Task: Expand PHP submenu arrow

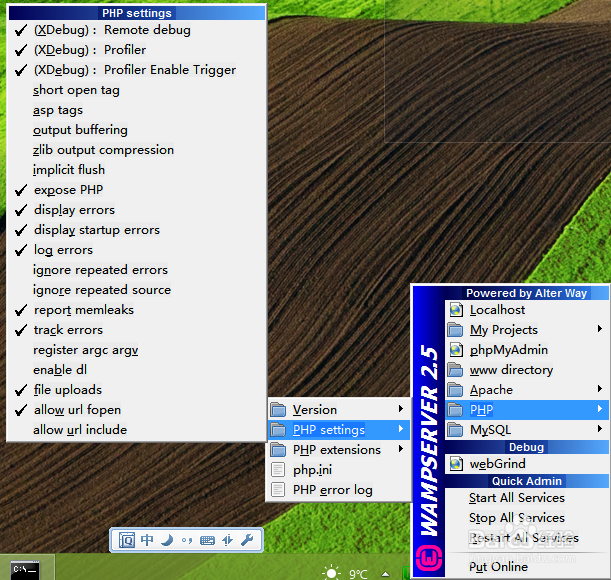Action: pyautogui.click(x=600, y=408)
